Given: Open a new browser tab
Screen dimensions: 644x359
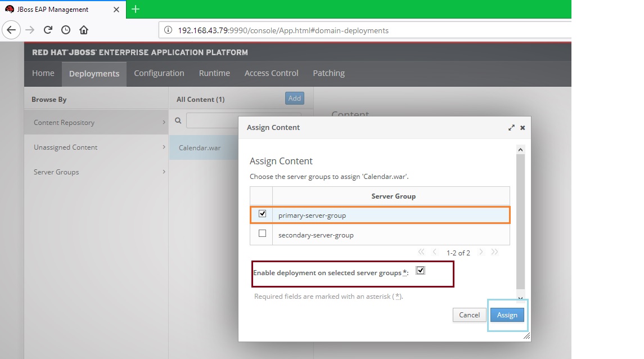Looking at the screenshot, I should [x=135, y=10].
